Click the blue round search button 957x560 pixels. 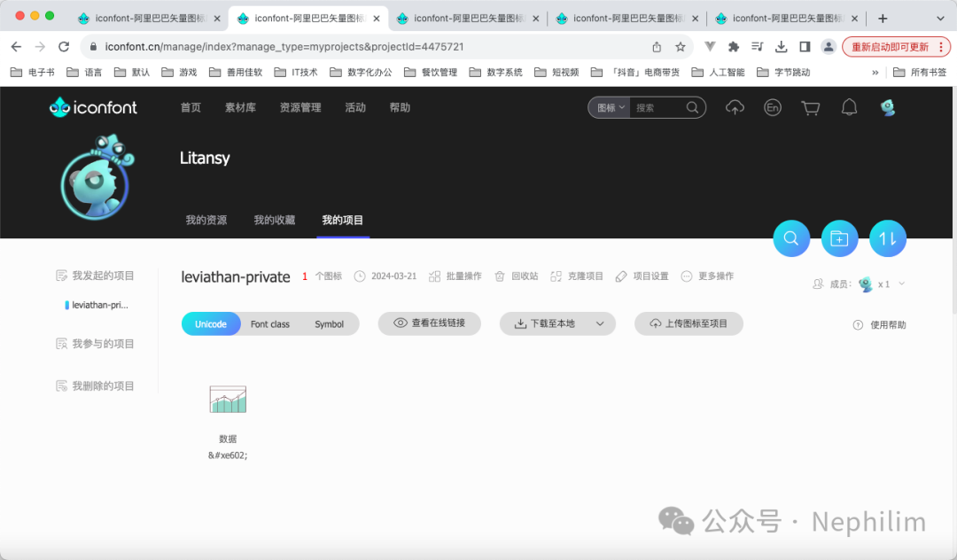click(x=791, y=237)
